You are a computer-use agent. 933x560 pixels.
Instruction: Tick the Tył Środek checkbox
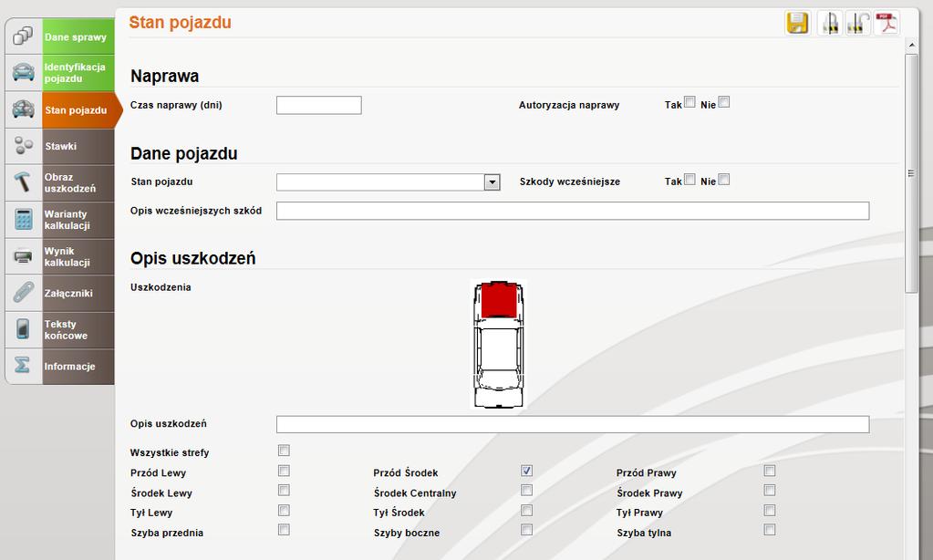point(526,511)
